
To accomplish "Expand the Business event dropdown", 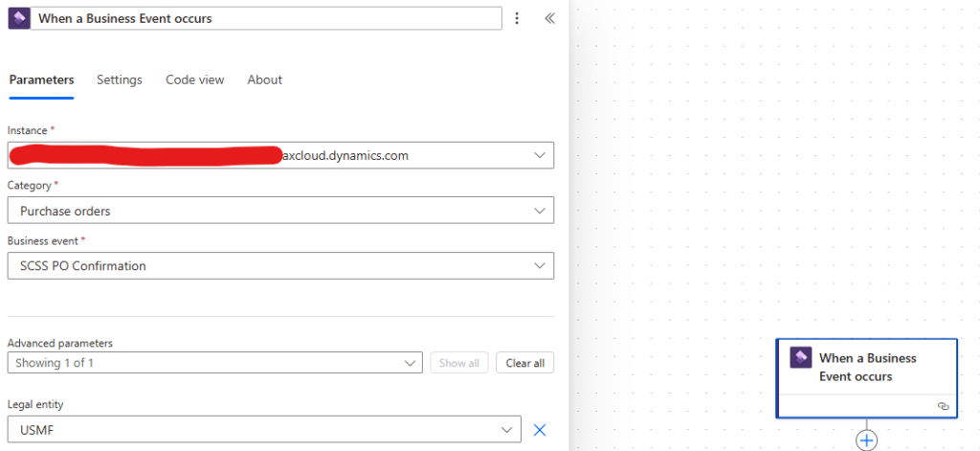I will [280, 266].
